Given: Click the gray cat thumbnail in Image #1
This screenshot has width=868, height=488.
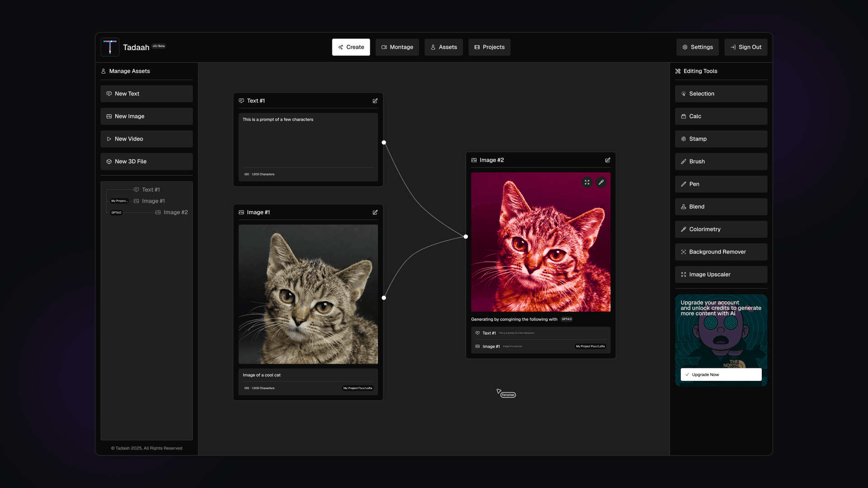Looking at the screenshot, I should (308, 294).
